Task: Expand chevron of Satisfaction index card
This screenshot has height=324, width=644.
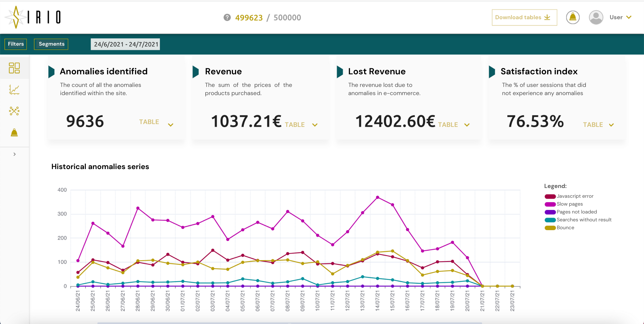Action: (611, 125)
